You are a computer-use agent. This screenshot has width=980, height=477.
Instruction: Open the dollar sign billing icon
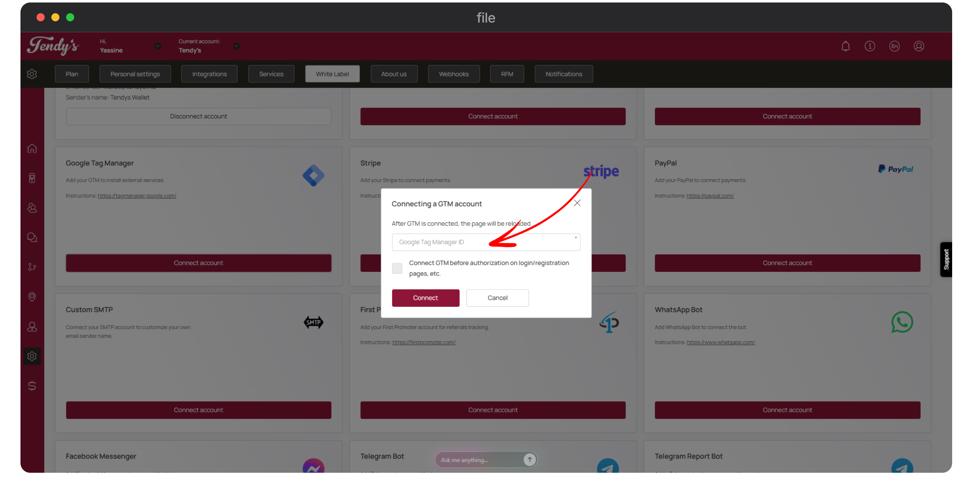click(32, 386)
